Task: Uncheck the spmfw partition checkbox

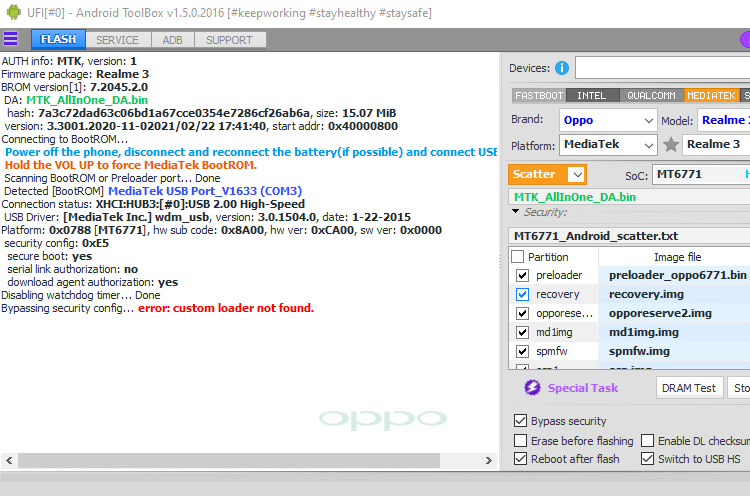Action: click(x=522, y=352)
